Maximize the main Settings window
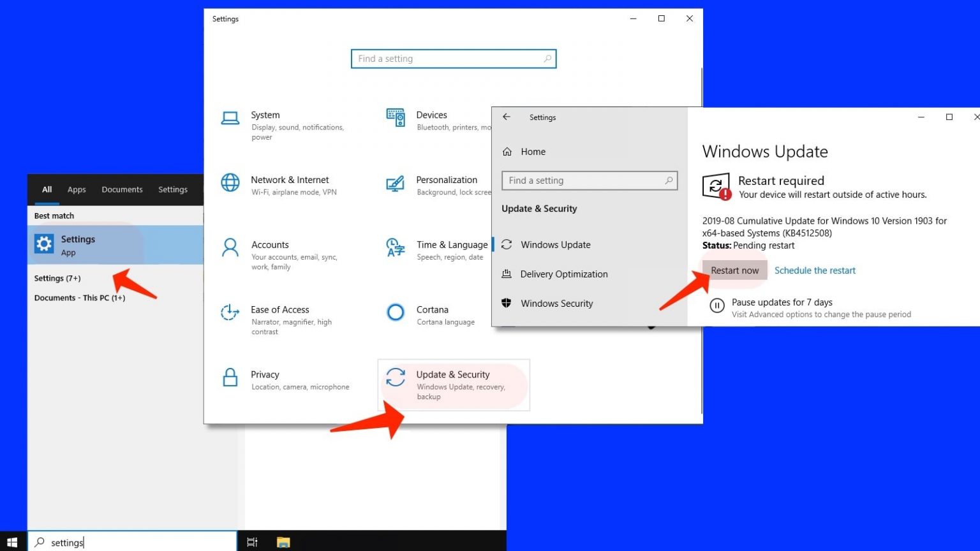Viewport: 980px width, 551px height. click(661, 18)
